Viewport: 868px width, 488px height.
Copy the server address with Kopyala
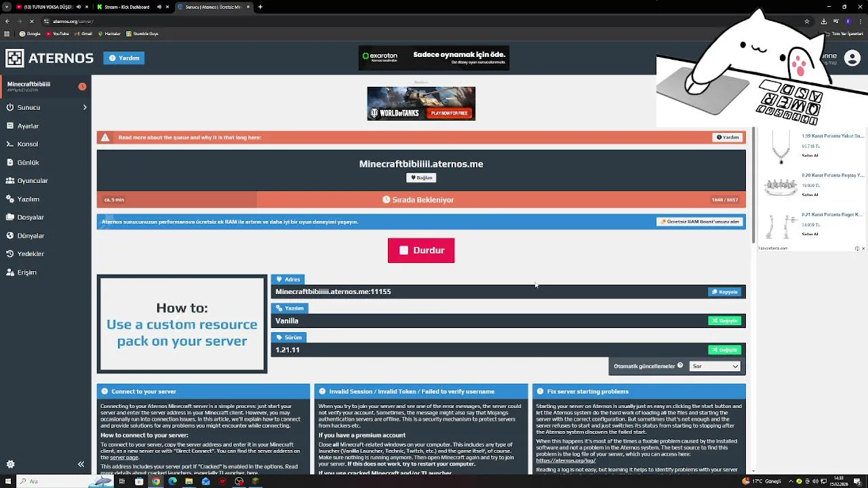(x=725, y=291)
